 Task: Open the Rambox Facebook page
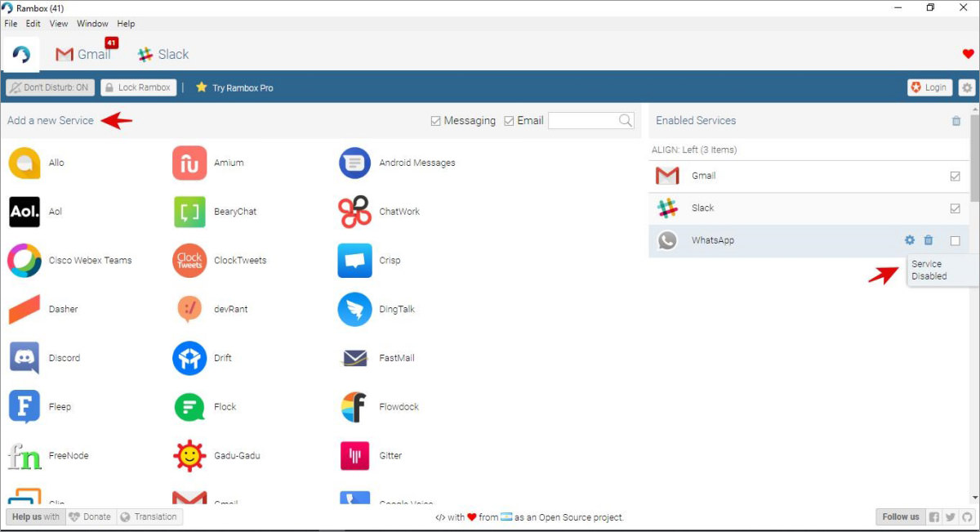(934, 516)
